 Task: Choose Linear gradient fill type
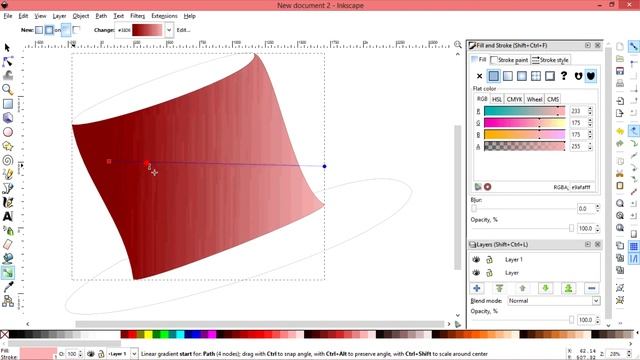(507, 76)
